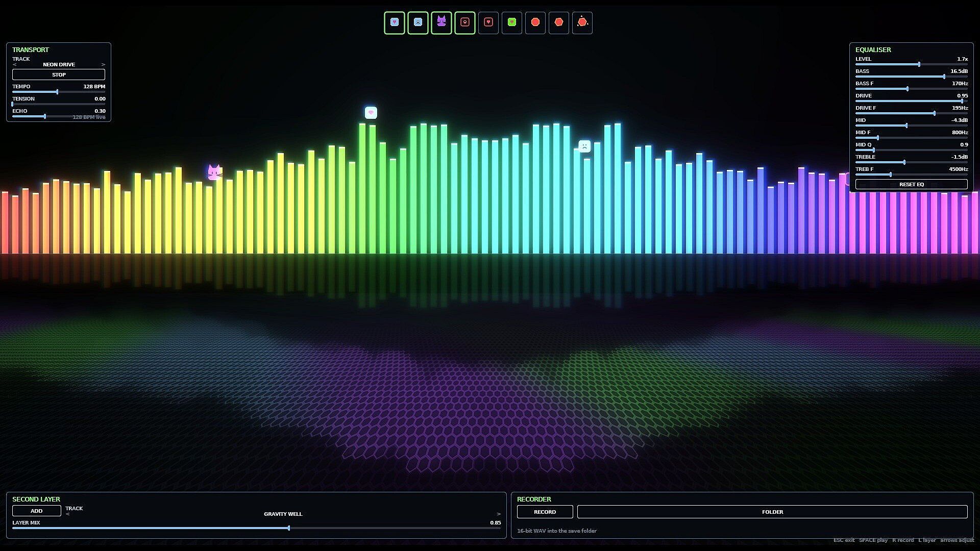This screenshot has height=551, width=980.
Task: Adjust the MID F frequency slider
Action: point(912,138)
